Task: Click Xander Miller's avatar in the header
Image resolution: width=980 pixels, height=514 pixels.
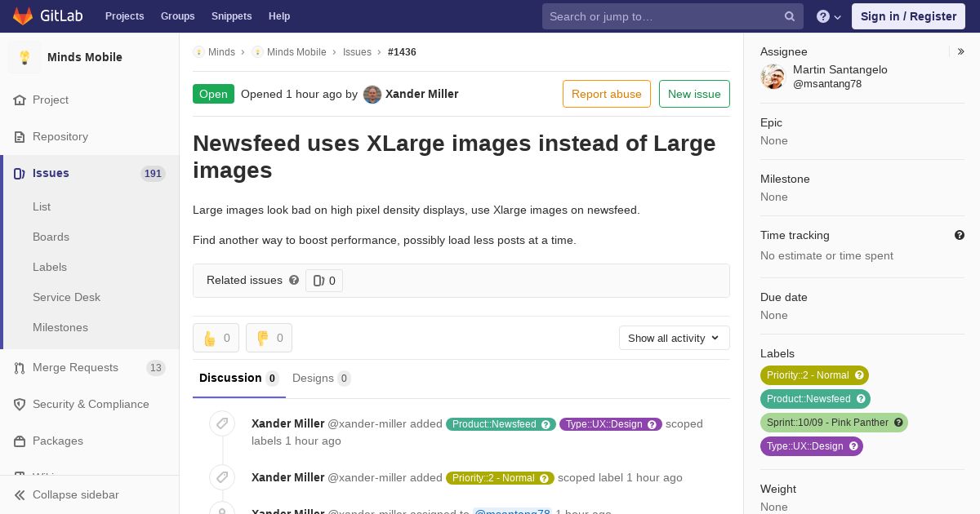Action: coord(372,94)
